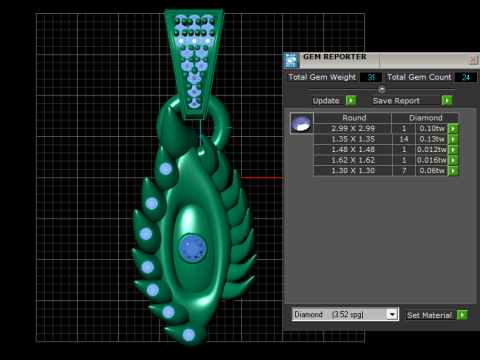The width and height of the screenshot is (480, 360).
Task: Click the 0.06tw weight cell
Action: (432, 171)
